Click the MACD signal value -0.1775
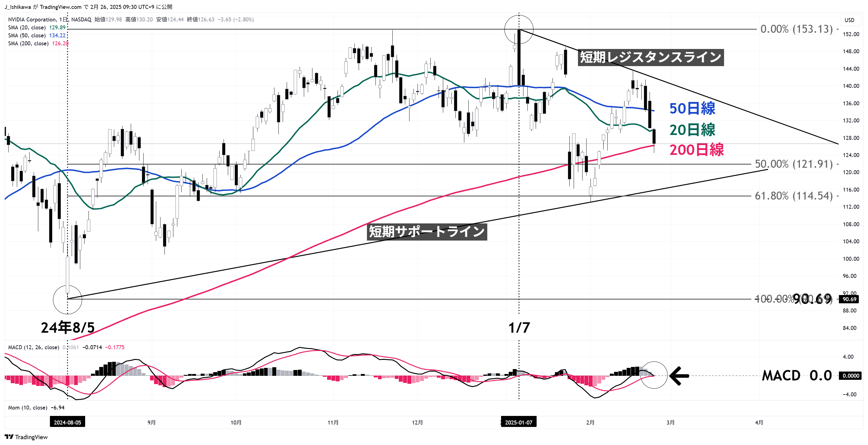The height and width of the screenshot is (445, 868). 115,347
